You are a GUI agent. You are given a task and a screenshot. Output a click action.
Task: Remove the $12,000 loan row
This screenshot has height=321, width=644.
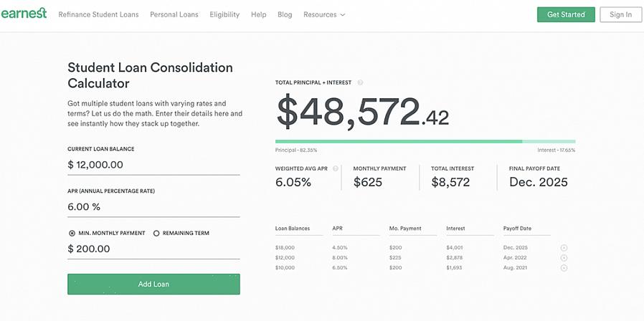(x=564, y=258)
